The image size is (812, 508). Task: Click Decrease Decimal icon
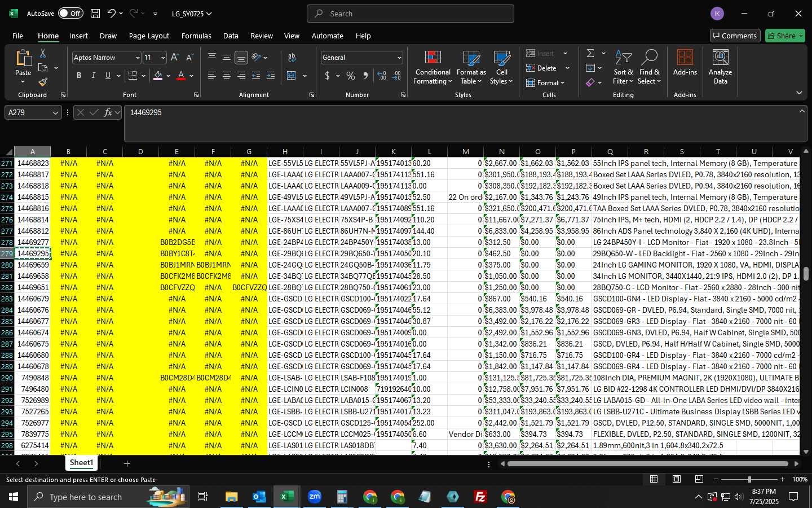pyautogui.click(x=396, y=76)
